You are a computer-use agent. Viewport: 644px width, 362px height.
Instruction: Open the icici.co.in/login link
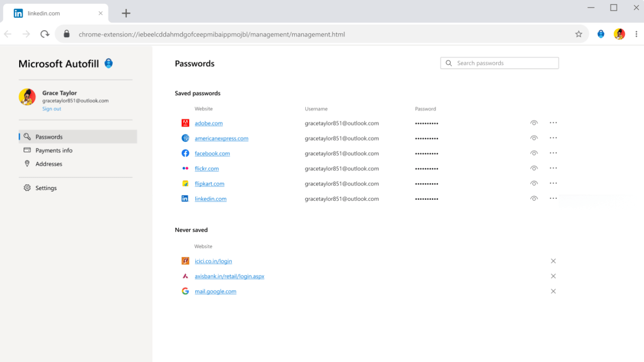pos(213,261)
